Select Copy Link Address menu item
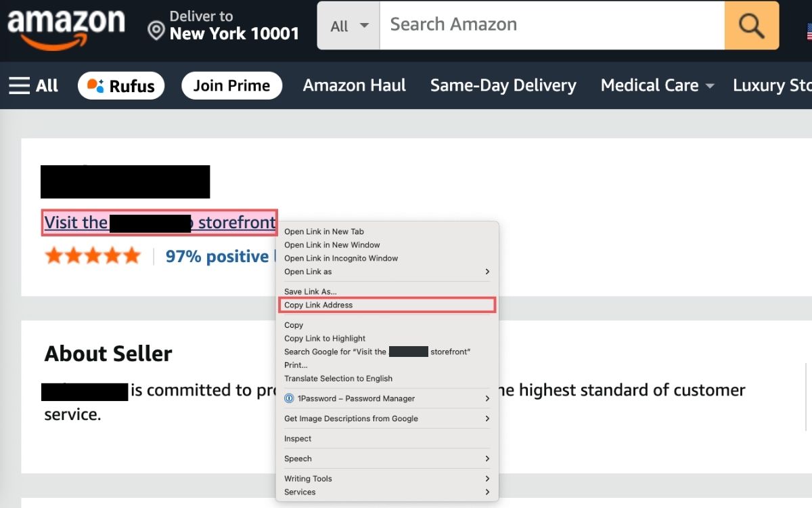Image resolution: width=812 pixels, height=508 pixels. 386,305
